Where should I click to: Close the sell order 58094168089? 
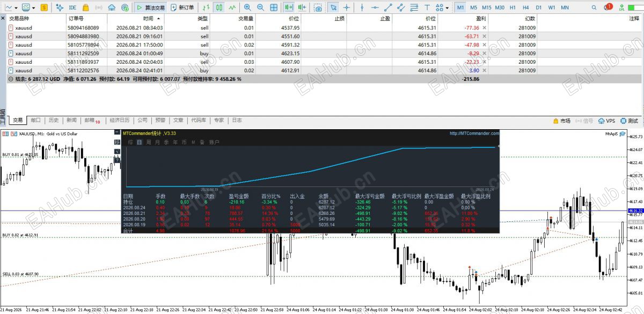(x=484, y=28)
